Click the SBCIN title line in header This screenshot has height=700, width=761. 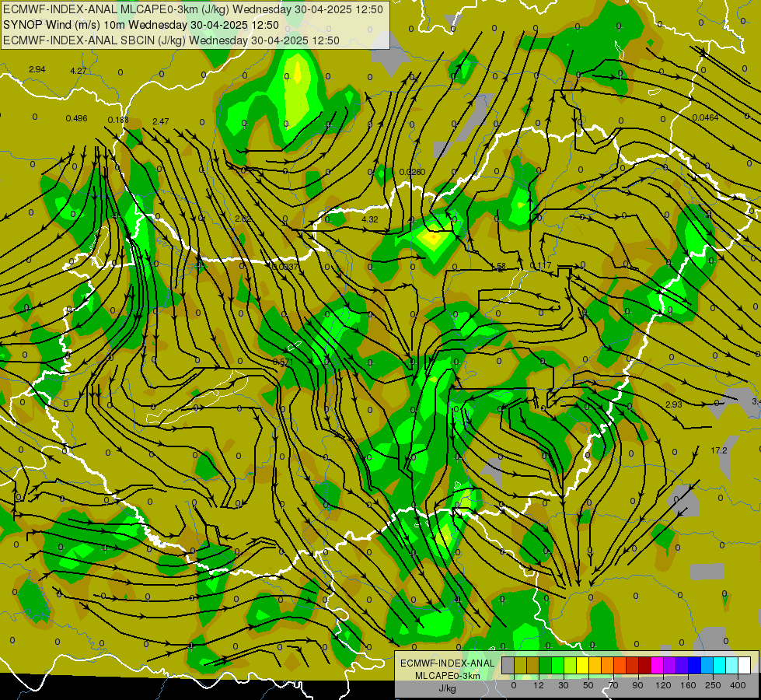[171, 40]
